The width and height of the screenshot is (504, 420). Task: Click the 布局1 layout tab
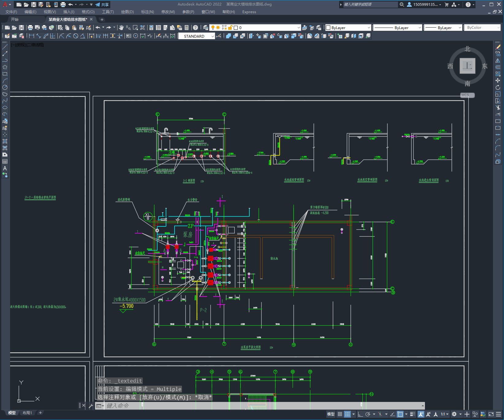27,413
